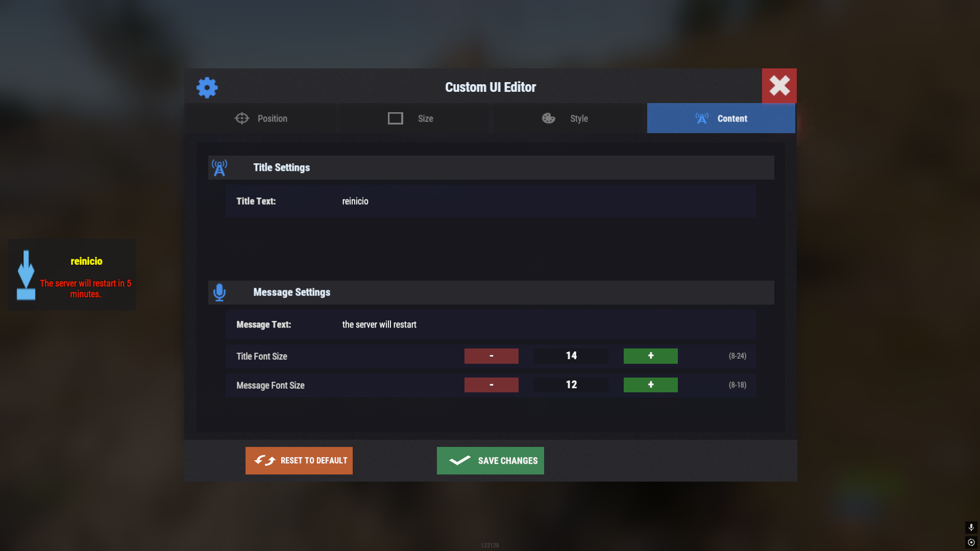Increase the Message Font Size
The image size is (980, 551).
650,385
